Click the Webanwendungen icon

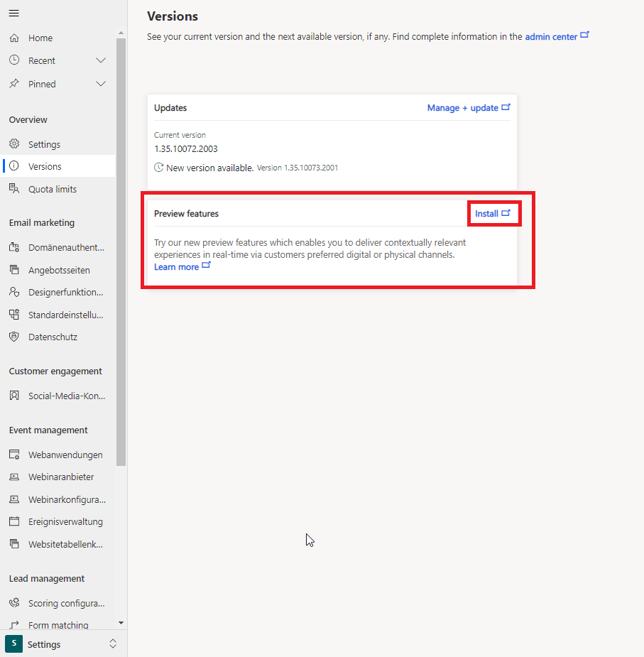tap(14, 455)
